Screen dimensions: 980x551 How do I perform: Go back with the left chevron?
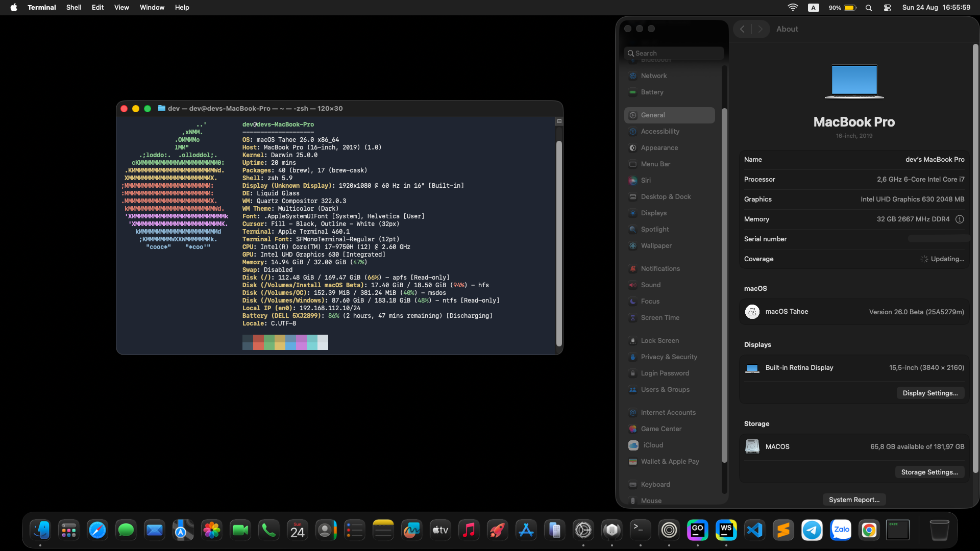click(743, 29)
